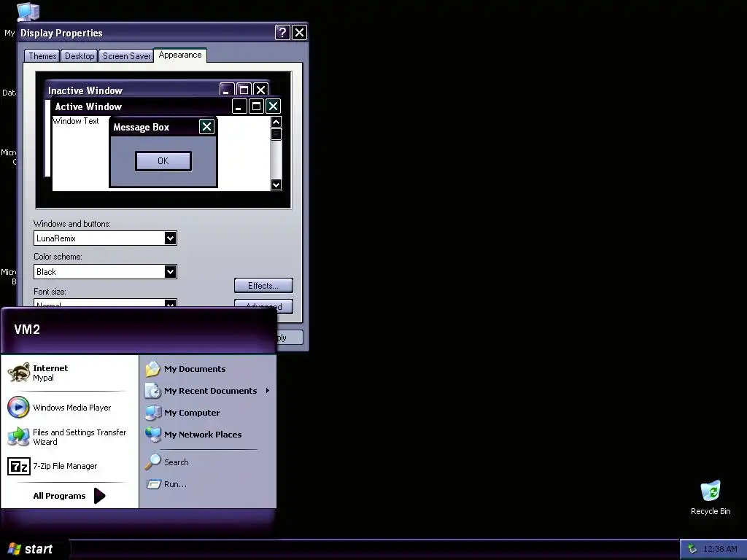Close the Display Properties dialog

[x=299, y=32]
